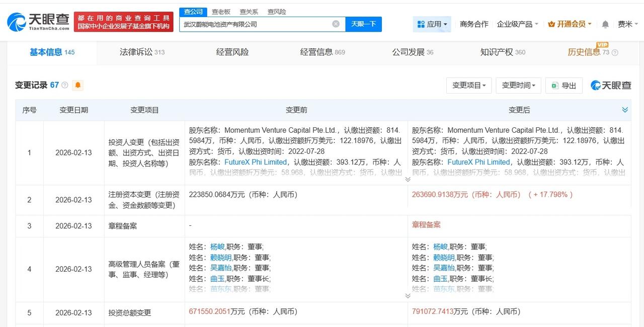
Task: Clear the search box with X icon
Action: coord(336,24)
